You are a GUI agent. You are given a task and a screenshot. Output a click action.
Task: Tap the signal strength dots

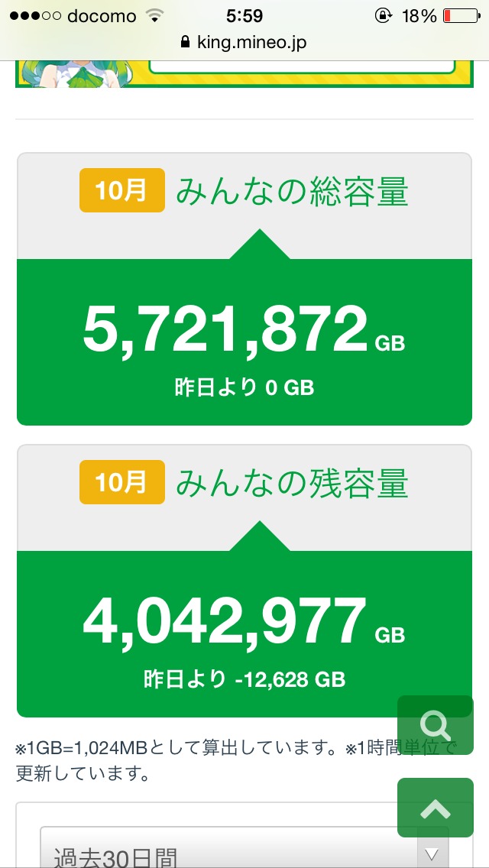34,16
